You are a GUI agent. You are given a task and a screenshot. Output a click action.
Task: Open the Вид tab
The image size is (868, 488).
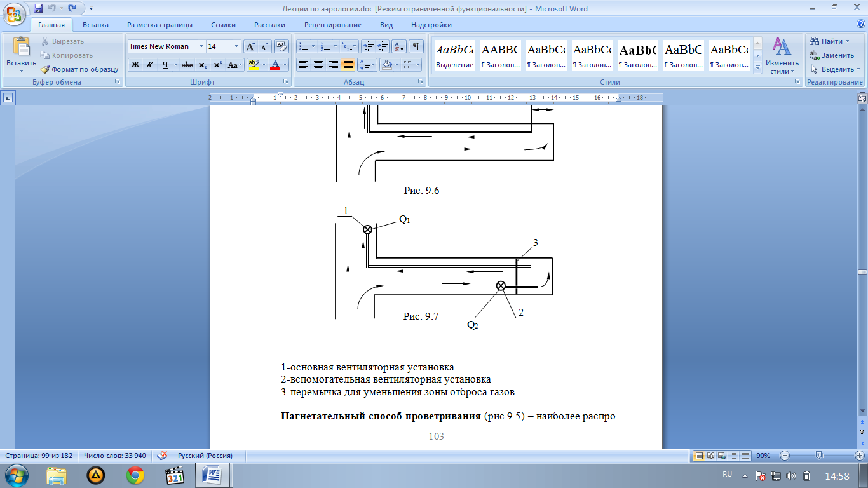[x=386, y=25]
